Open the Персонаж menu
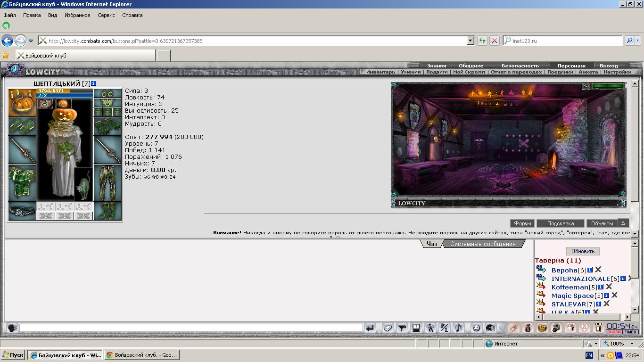 pos(571,66)
